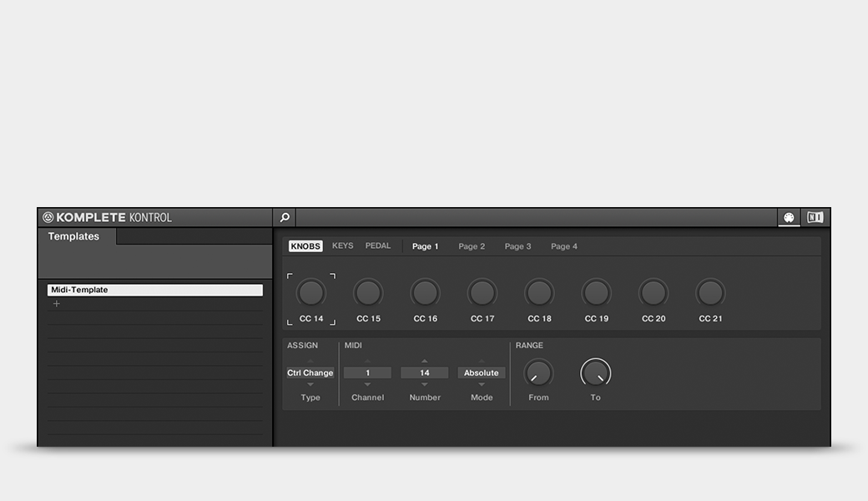Click the NI keyboard icon in header
This screenshot has height=501, width=868.
tap(815, 218)
